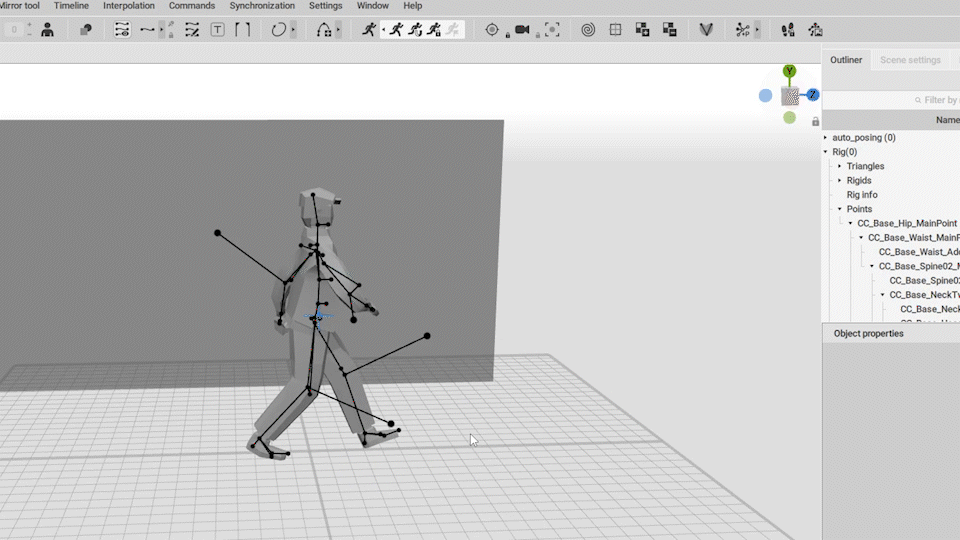Select the CC_Base_Waist_Ad tree row
Screen dimensions: 960x540
(x=919, y=252)
